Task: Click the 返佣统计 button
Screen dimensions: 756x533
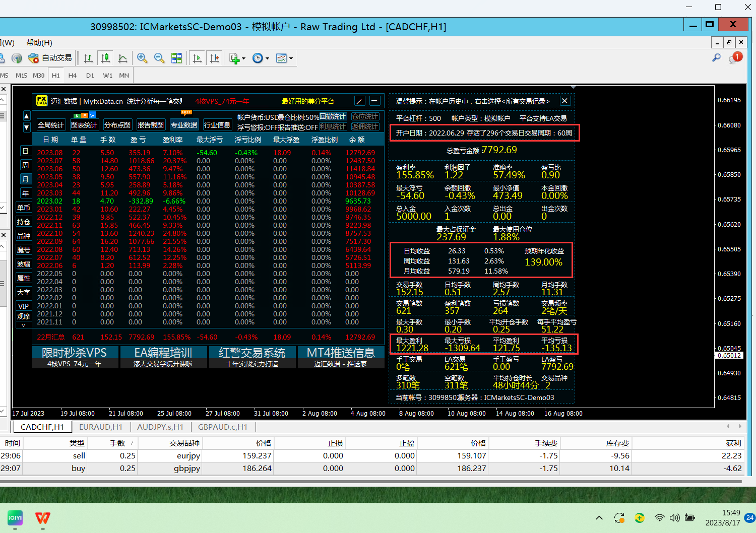Action: (365, 126)
